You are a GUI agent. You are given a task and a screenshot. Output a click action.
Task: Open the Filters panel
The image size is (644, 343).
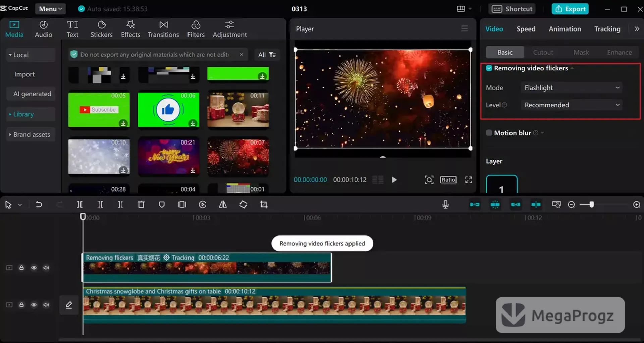click(196, 29)
